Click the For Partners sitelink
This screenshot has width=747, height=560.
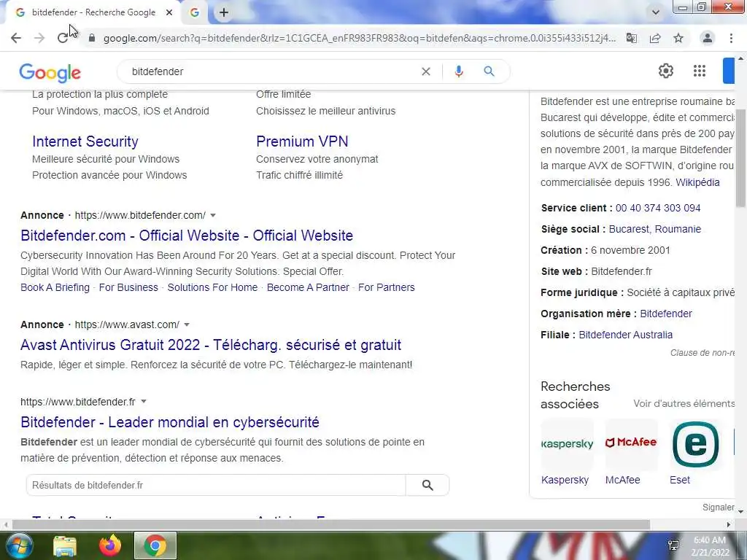pyautogui.click(x=387, y=287)
